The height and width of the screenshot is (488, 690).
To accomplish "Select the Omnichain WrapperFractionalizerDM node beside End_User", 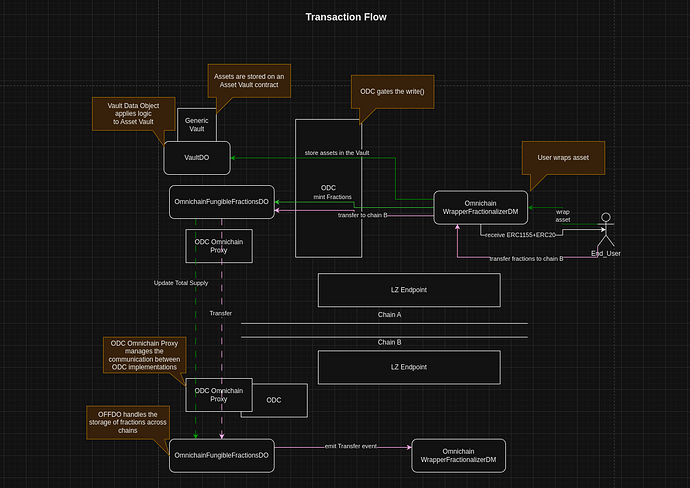I will click(481, 207).
